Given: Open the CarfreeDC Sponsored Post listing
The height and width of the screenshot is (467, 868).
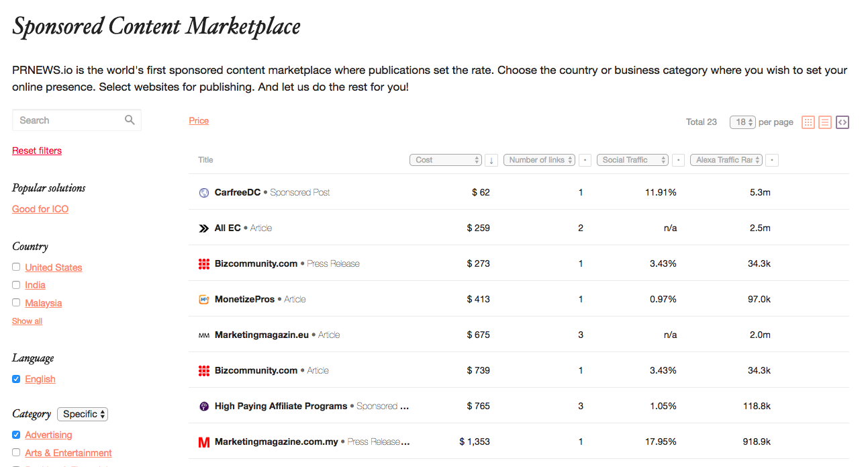Looking at the screenshot, I should point(273,192).
